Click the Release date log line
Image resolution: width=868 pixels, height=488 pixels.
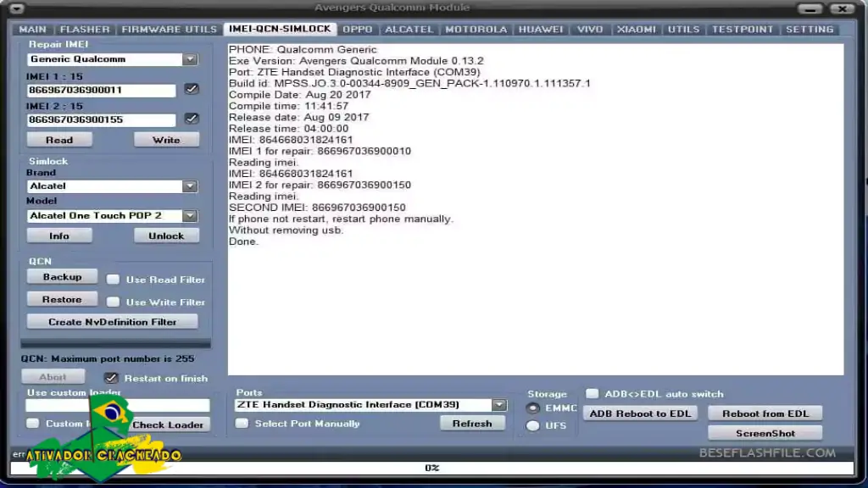pyautogui.click(x=299, y=117)
